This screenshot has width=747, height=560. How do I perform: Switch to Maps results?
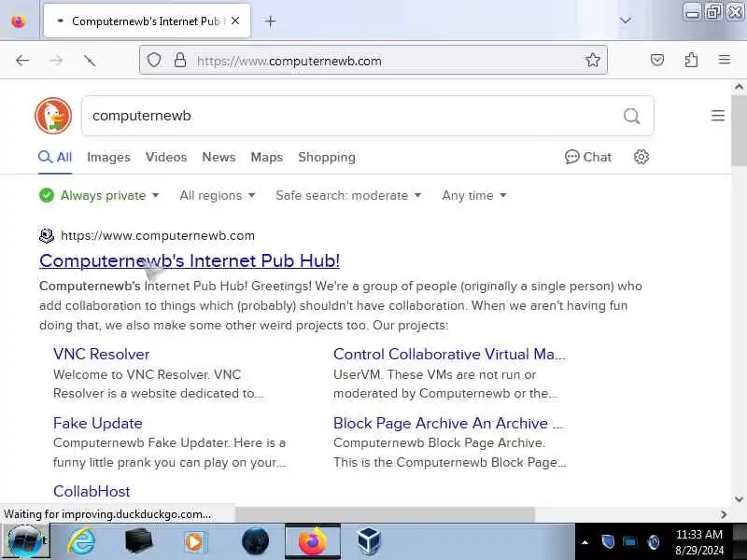(x=267, y=157)
